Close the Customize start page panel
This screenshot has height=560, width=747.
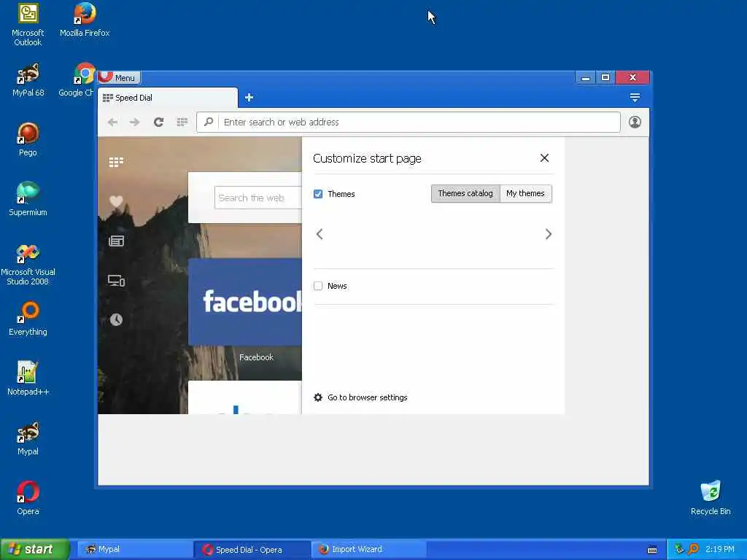click(544, 158)
